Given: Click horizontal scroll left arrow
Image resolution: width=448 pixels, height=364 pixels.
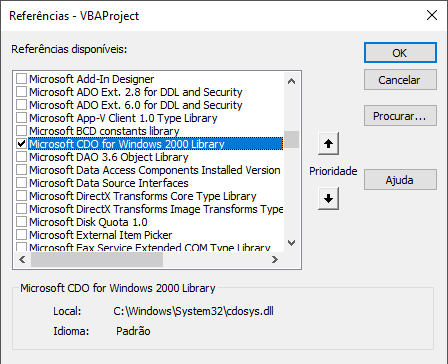Looking at the screenshot, I should pos(22,259).
